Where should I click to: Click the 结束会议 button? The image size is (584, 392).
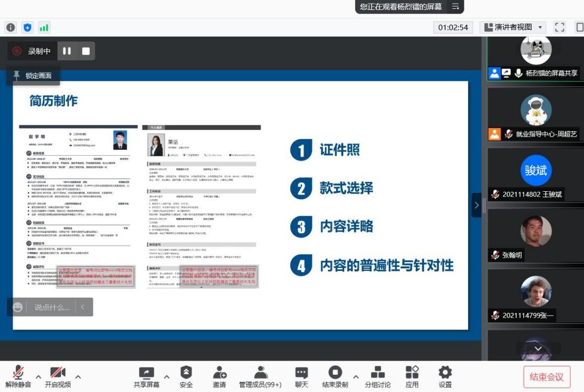pyautogui.click(x=547, y=377)
